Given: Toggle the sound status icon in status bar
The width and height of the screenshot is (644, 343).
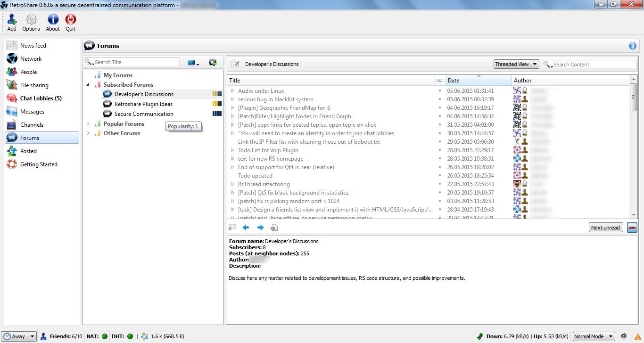Looking at the screenshot, I should (624, 336).
